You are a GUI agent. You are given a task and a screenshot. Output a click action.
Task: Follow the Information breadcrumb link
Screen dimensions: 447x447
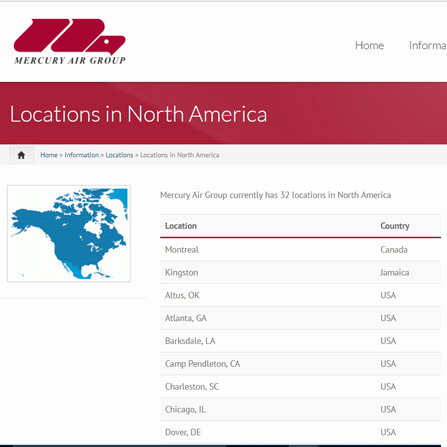(x=82, y=155)
